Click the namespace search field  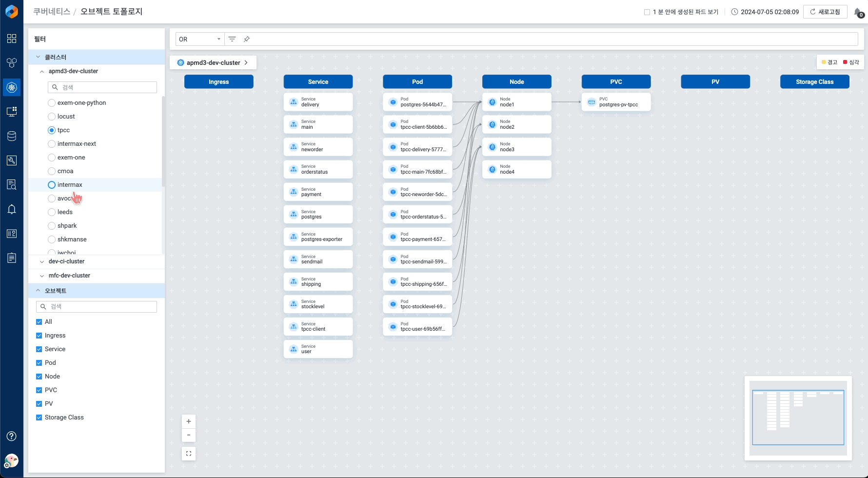click(x=102, y=87)
